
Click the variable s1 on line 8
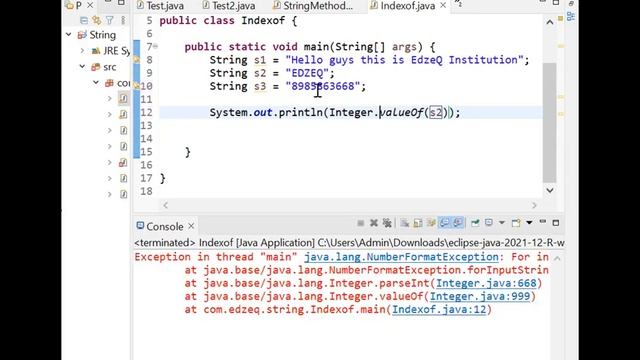[260, 60]
